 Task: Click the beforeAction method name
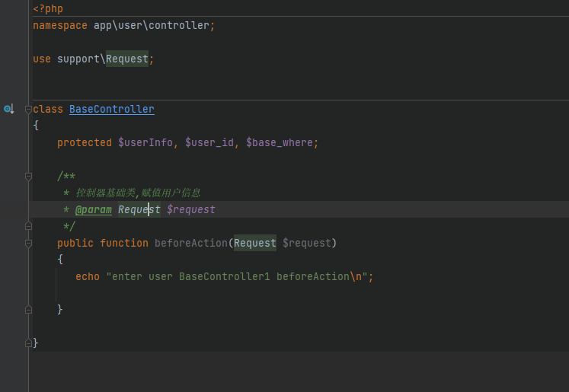coord(191,243)
